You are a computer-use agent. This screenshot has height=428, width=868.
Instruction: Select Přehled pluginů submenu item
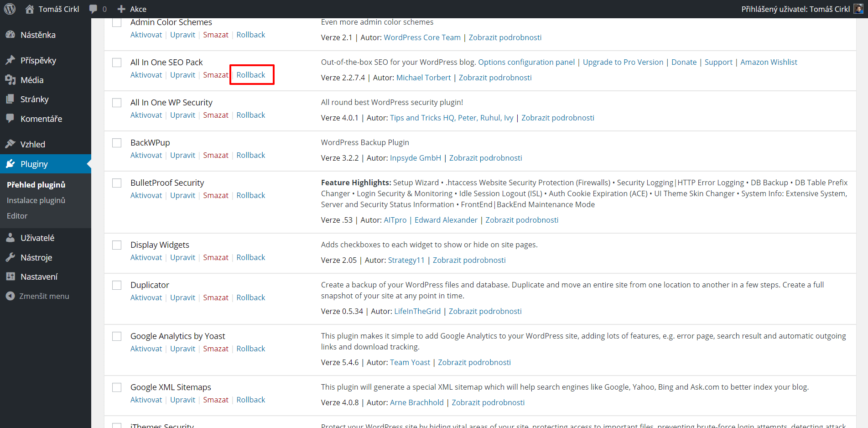coord(36,185)
